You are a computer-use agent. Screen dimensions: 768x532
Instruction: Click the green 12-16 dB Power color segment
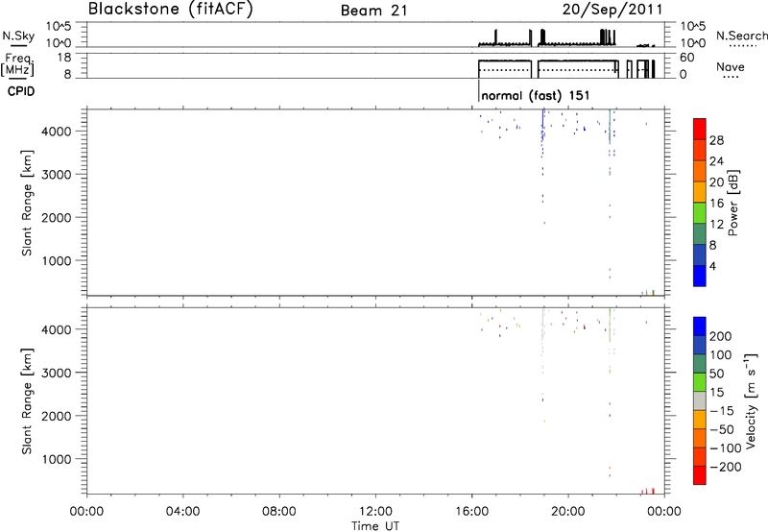[700, 213]
